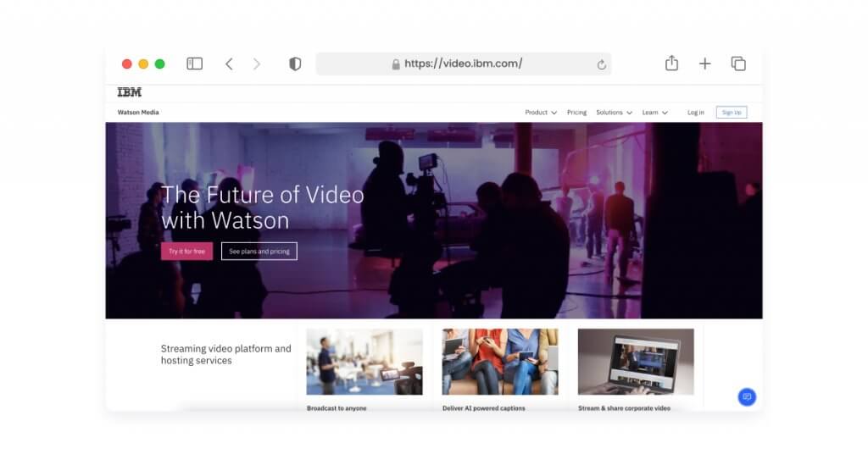The image size is (868, 454).
Task: Click Streaming video platform and hosting services text
Action: [x=225, y=354]
